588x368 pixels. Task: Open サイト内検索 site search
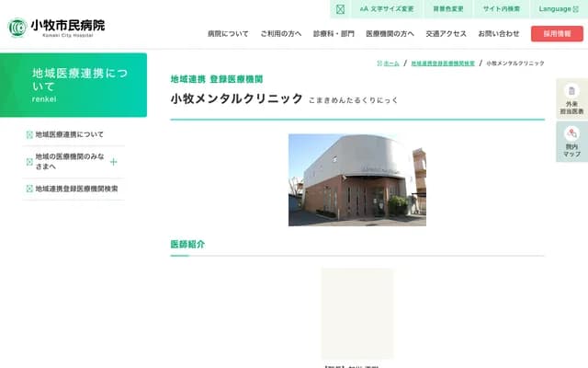point(502,9)
